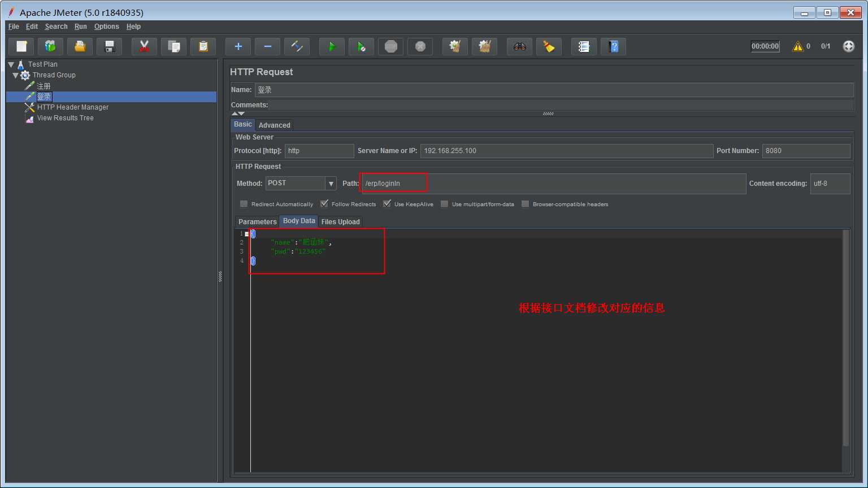The width and height of the screenshot is (868, 488).
Task: Click the "pwd" line in body data
Action: (x=298, y=252)
